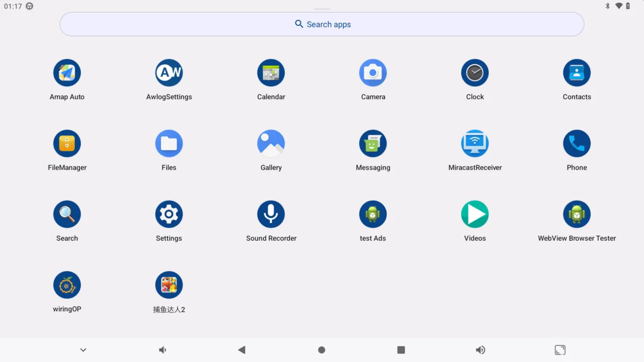
Task: Toggle fullscreen with the navigation bar icon
Action: tap(560, 349)
